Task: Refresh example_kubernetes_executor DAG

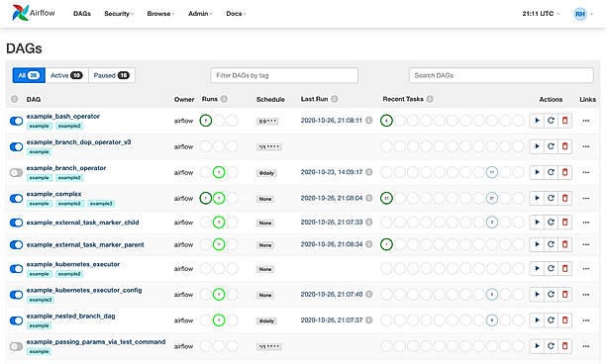Action: click(x=551, y=268)
